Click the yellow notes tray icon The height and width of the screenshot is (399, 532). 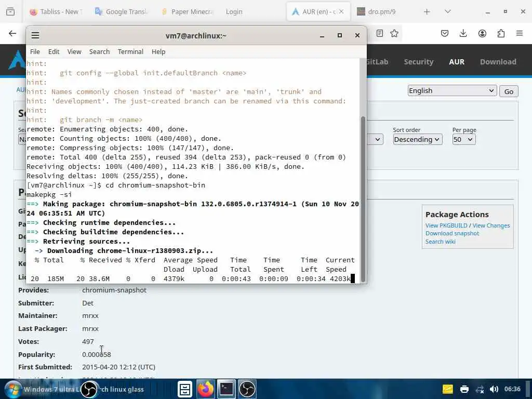pyautogui.click(x=448, y=389)
